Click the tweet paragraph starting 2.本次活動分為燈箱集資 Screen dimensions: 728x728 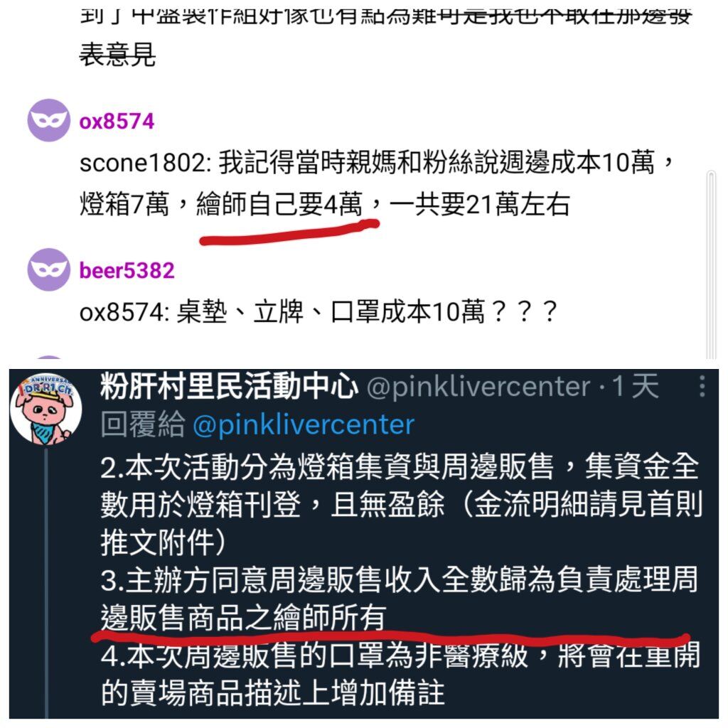[401, 504]
